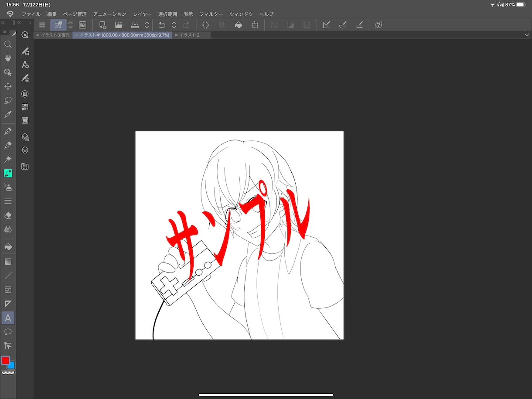Open the Color Wheel square palette icon
Screen dimensions: 532x399
click(25, 94)
